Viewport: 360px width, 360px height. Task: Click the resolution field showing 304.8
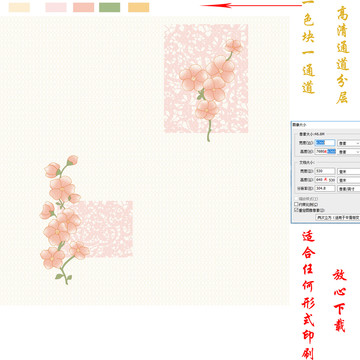[x=325, y=189]
